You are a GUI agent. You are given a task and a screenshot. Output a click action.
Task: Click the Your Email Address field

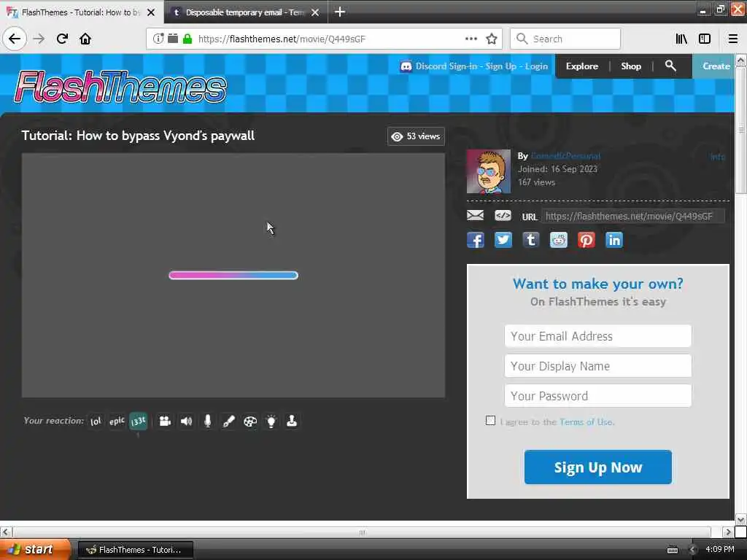[598, 336]
